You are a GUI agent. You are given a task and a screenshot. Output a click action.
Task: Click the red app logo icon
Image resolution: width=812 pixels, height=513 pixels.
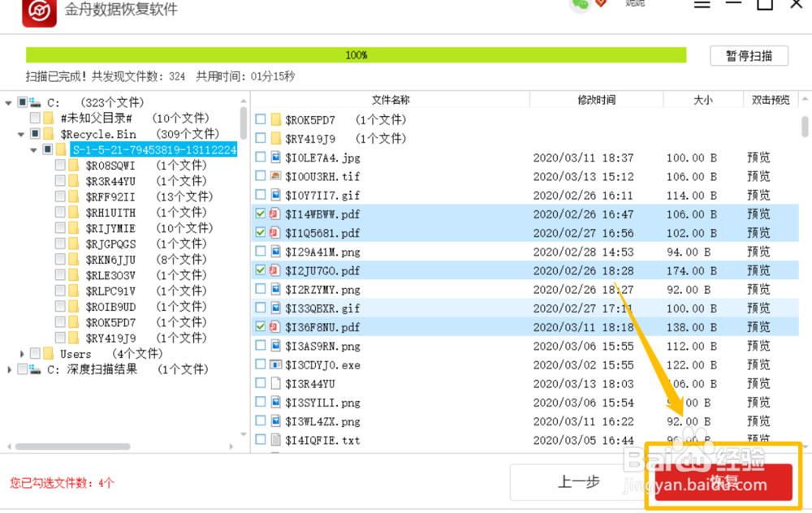[39, 12]
